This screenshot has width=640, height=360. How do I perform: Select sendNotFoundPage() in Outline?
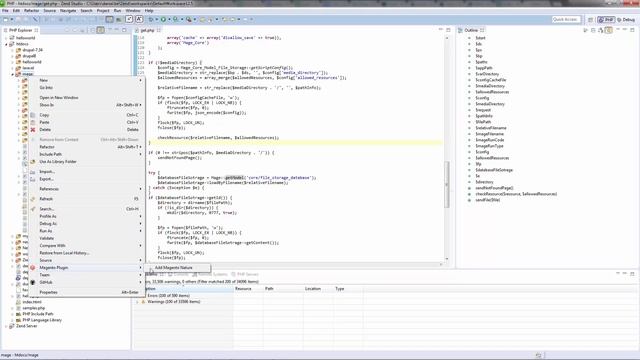494,188
